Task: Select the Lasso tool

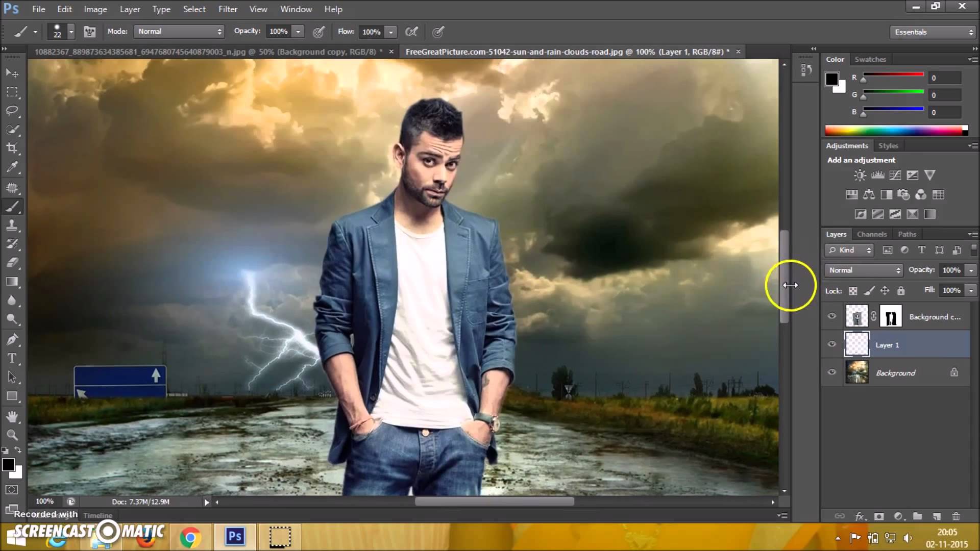Action: (x=12, y=111)
